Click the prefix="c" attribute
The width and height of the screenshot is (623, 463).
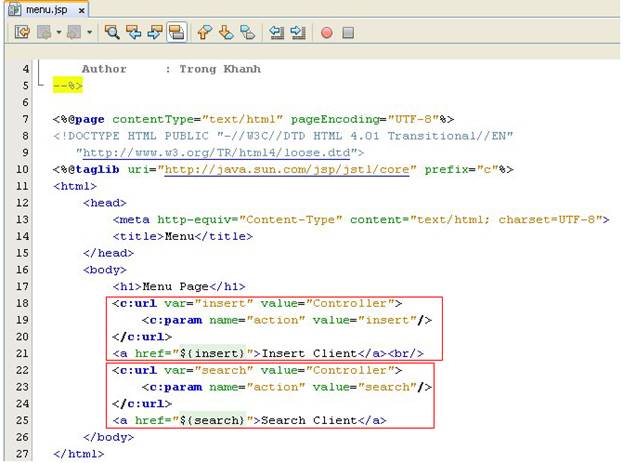click(461, 170)
